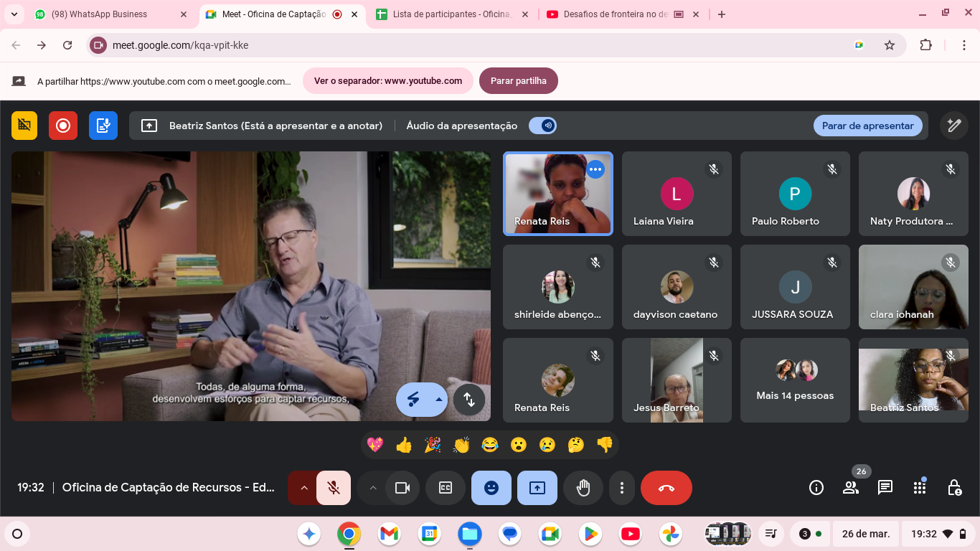The width and height of the screenshot is (980, 551).
Task: Click the Parar partilha button
Action: 518,81
